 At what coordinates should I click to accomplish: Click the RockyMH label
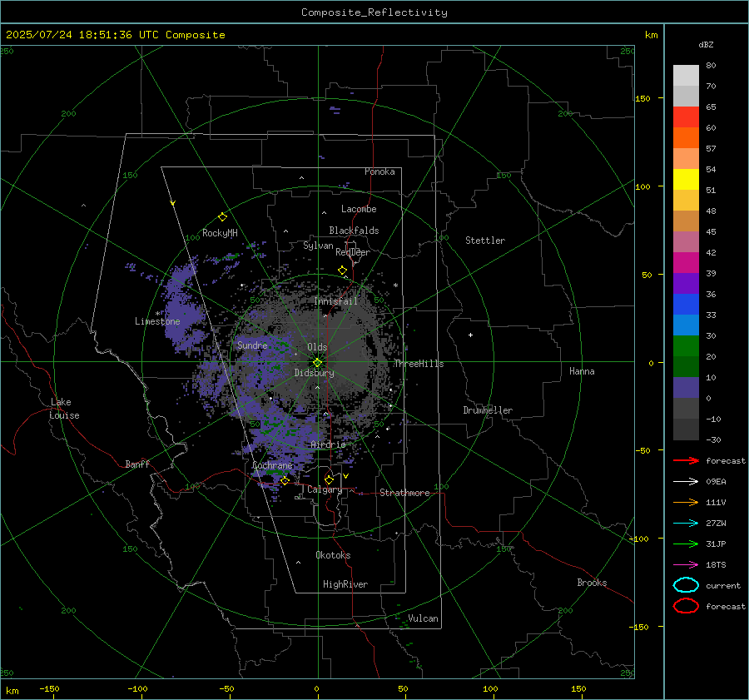tap(220, 233)
